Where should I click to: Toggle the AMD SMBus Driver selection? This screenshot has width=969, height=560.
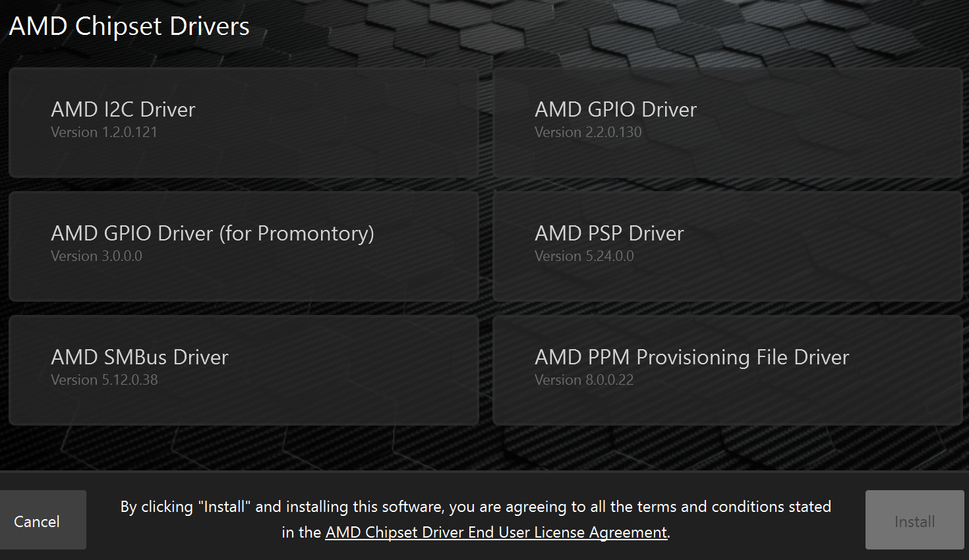(243, 370)
